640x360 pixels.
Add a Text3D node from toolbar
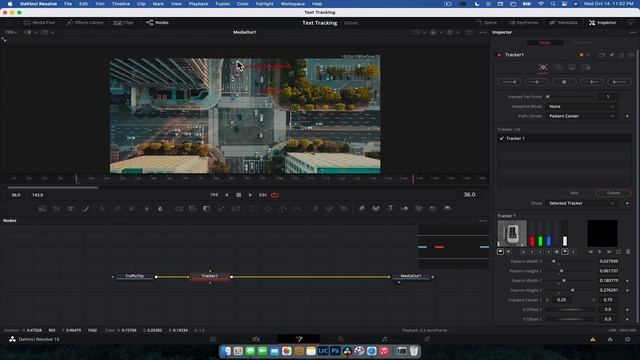(x=390, y=209)
